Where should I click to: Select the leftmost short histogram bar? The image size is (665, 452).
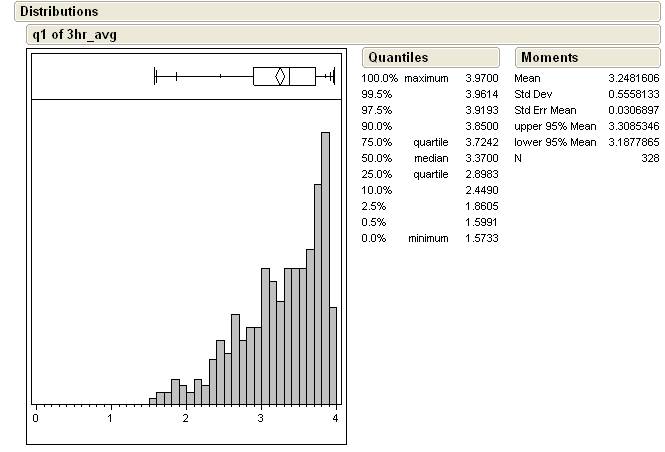click(153, 401)
